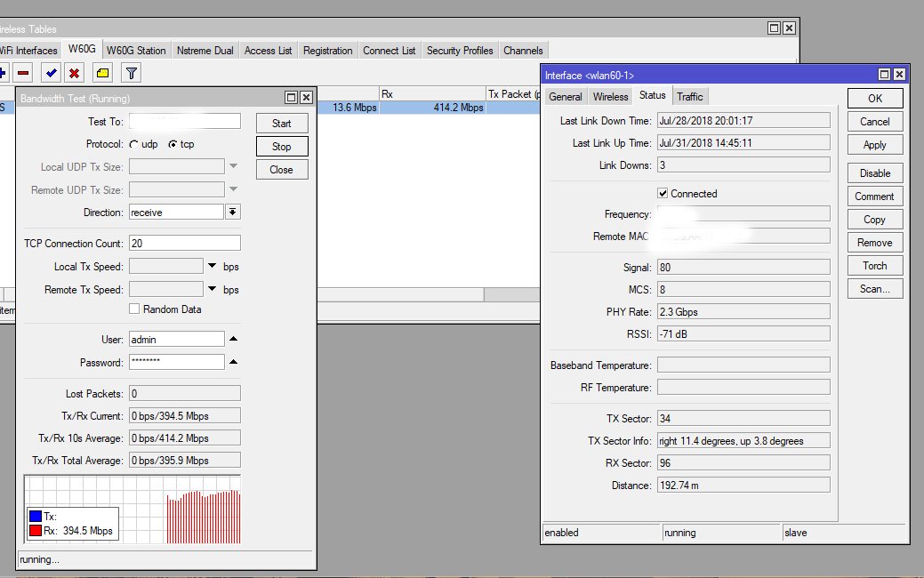Close the Interface wlan60-1 window with X
The height and width of the screenshot is (578, 924).
pos(899,74)
